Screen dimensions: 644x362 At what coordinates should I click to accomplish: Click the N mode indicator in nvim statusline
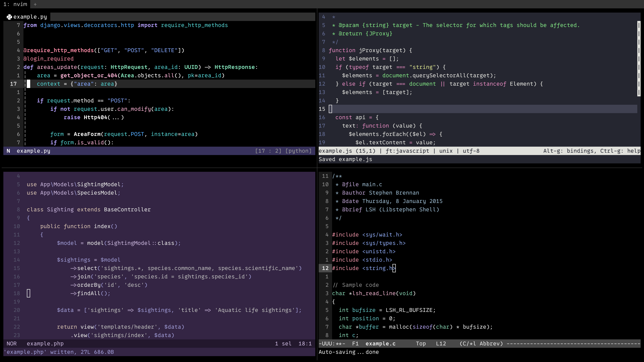(x=8, y=151)
